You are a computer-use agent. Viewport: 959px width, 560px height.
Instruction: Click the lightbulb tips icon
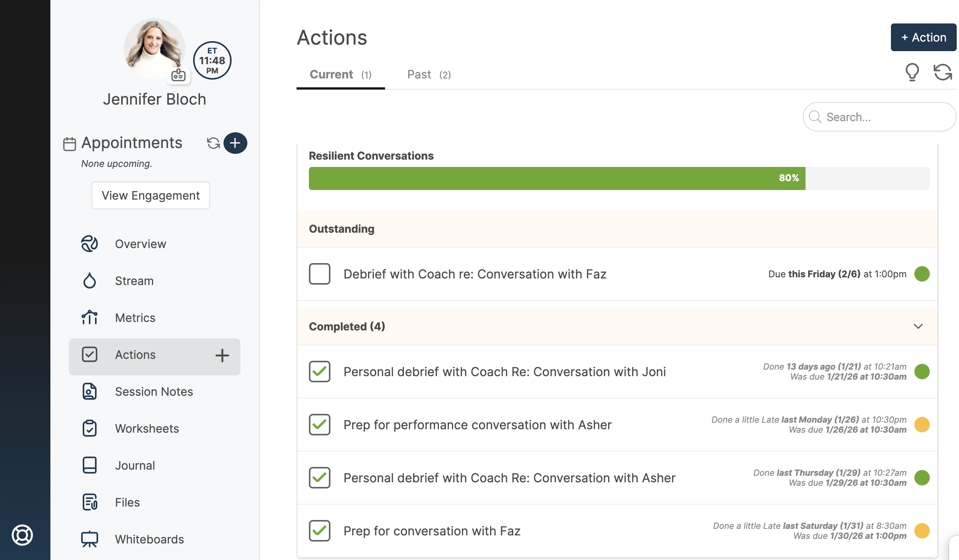(x=912, y=72)
